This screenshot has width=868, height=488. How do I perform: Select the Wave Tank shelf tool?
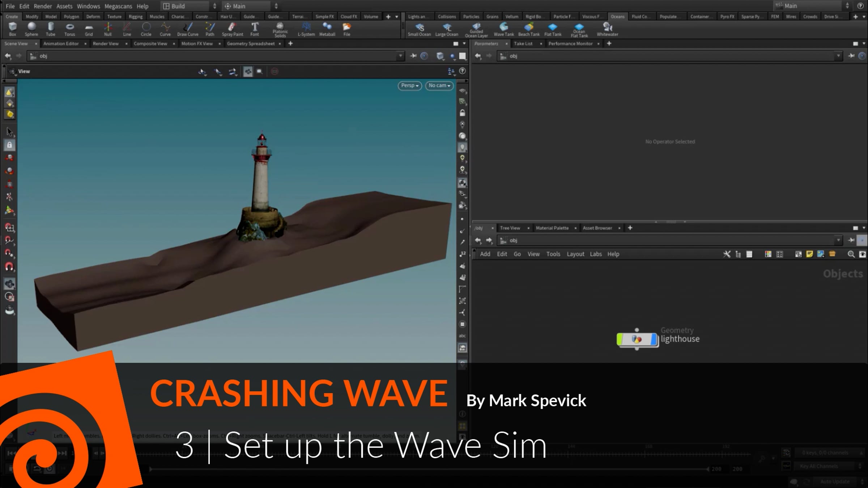(x=504, y=29)
